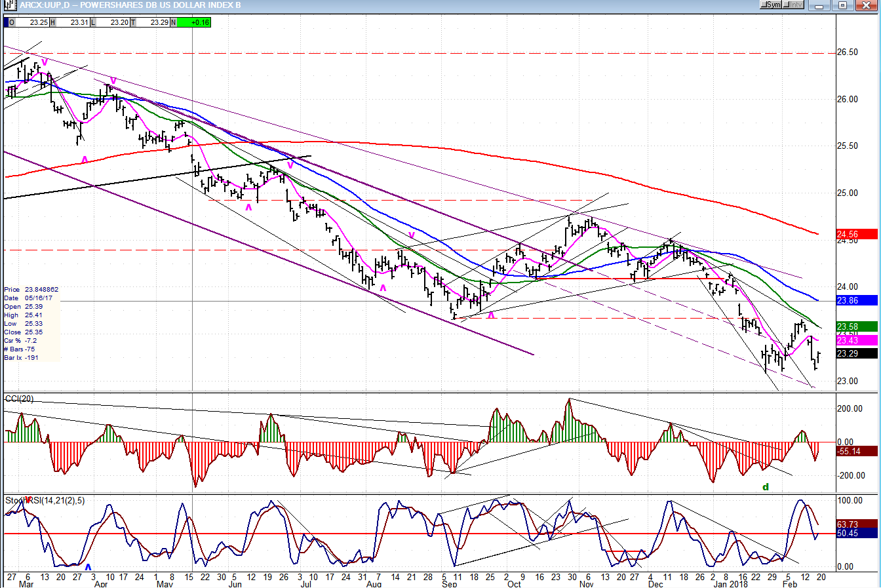Minimize the chart window
The image size is (881, 588).
tap(819, 5)
